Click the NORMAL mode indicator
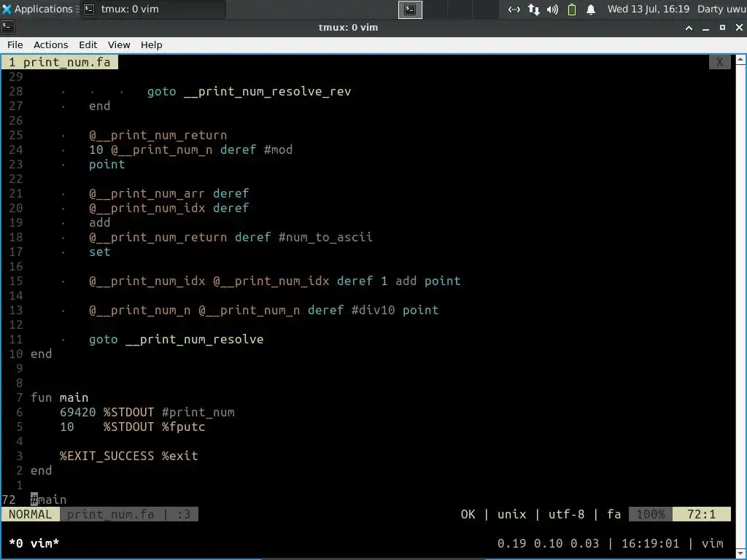This screenshot has width=747, height=560. pos(30,514)
